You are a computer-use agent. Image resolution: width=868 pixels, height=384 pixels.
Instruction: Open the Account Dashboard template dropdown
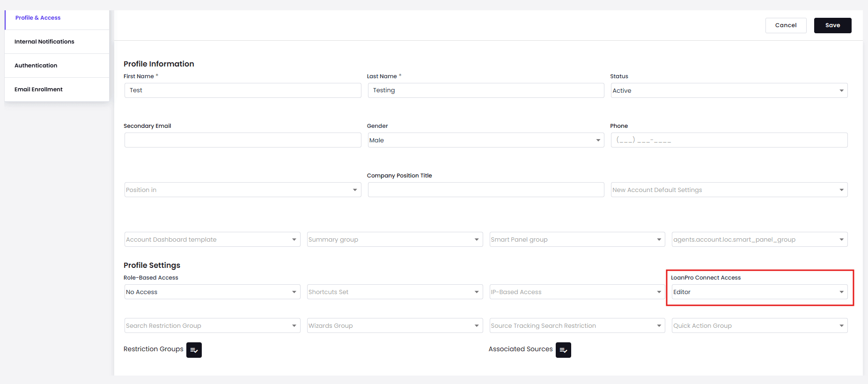click(212, 239)
